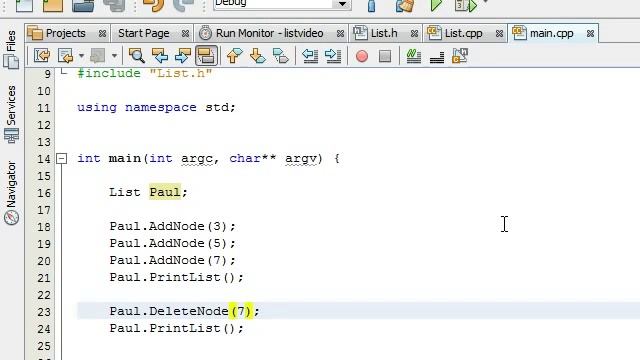This screenshot has height=360, width=640.
Task: Click line number 16 in gutter
Action: pos(44,193)
